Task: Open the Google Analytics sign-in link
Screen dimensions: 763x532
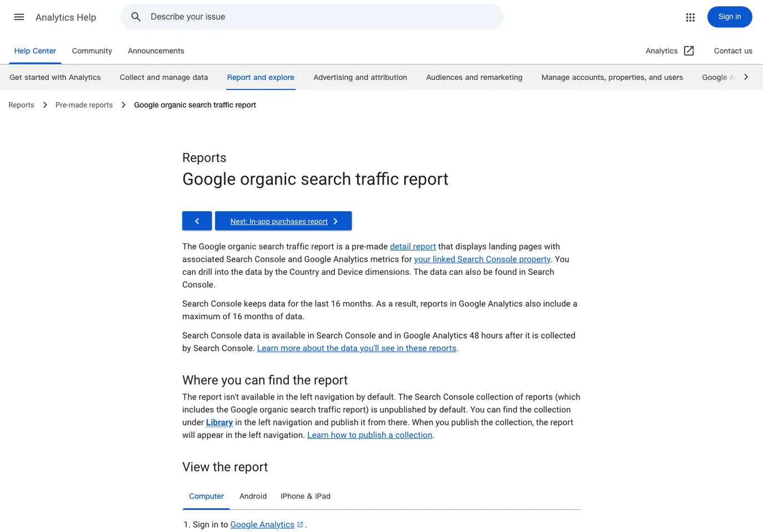Action: coord(262,524)
